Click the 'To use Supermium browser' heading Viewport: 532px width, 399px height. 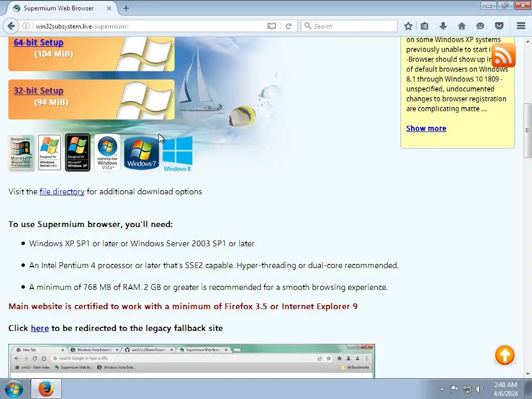(x=90, y=224)
